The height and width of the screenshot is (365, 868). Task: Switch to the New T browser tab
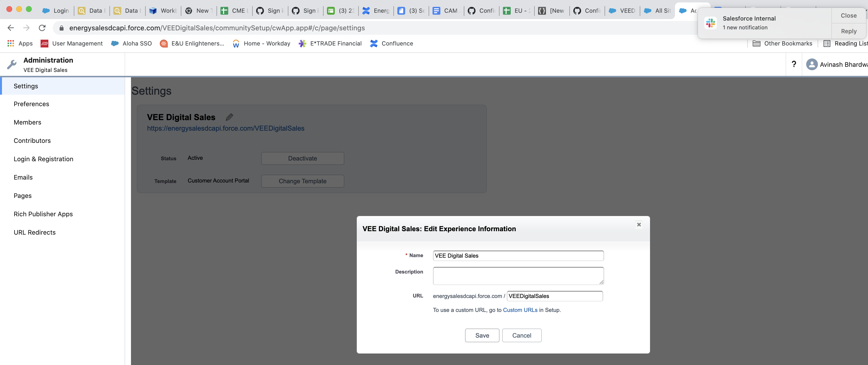(x=198, y=11)
